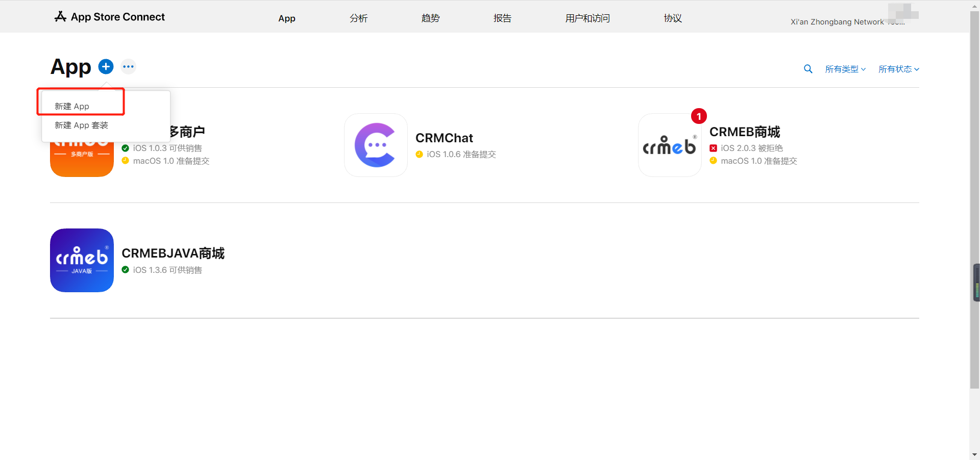The height and width of the screenshot is (460, 980).
Task: Open the CRMEBJAVA商城 app icon
Action: (x=82, y=260)
